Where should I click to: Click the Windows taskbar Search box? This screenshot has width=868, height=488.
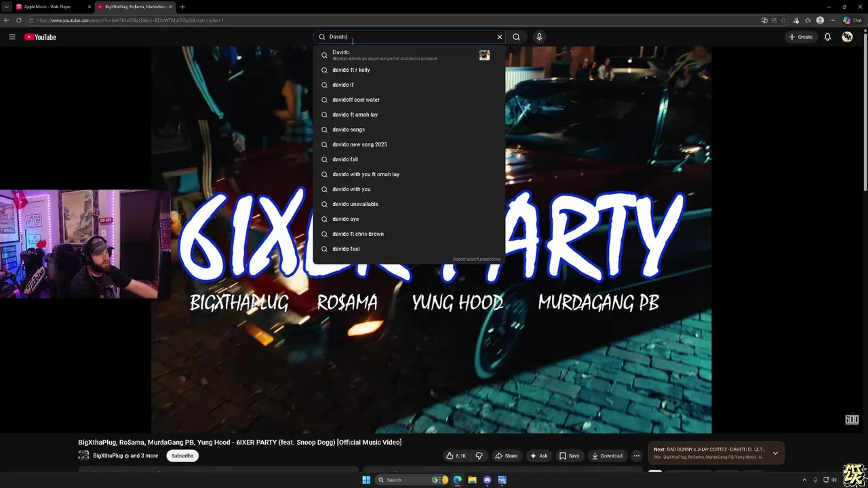point(411,480)
